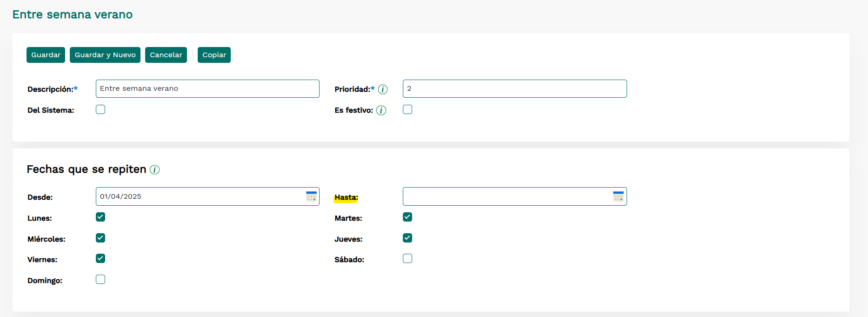The height and width of the screenshot is (317, 868).
Task: Enable the Sábado checkbox
Action: click(x=407, y=258)
